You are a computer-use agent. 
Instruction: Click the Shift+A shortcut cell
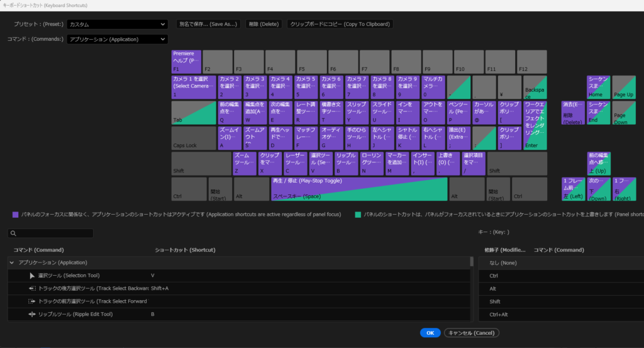tap(160, 288)
